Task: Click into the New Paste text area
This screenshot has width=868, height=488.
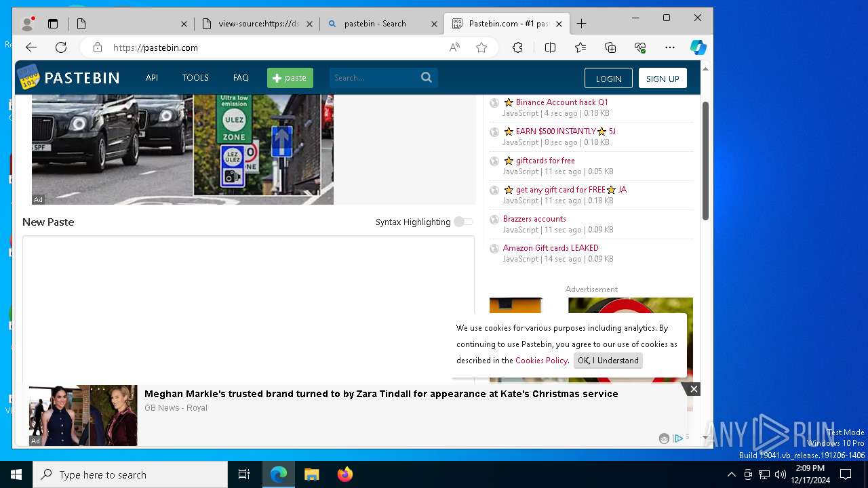Action: [x=248, y=310]
